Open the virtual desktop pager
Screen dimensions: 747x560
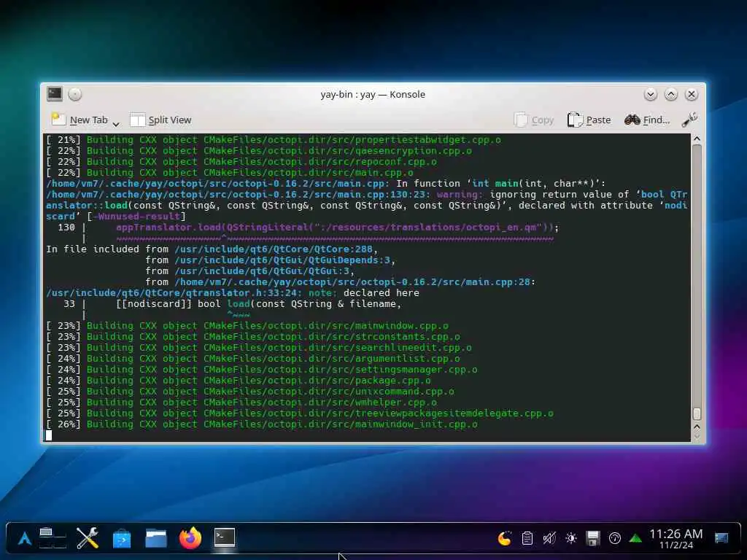tap(53, 538)
